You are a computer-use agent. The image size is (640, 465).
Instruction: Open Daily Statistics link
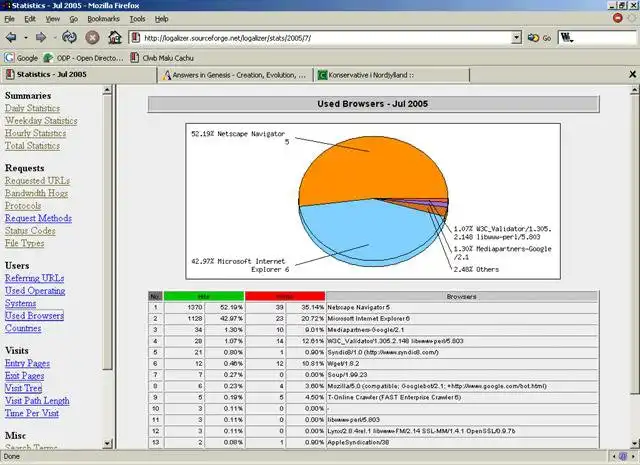[x=32, y=108]
